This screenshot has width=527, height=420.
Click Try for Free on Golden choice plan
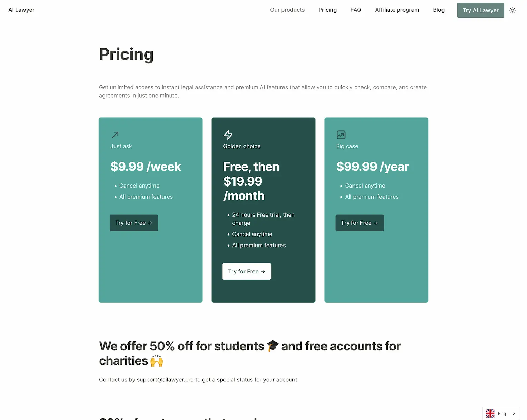[x=247, y=271]
